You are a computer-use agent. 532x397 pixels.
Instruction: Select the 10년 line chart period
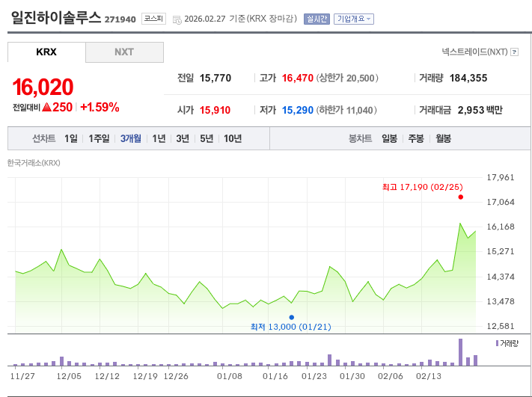point(233,138)
